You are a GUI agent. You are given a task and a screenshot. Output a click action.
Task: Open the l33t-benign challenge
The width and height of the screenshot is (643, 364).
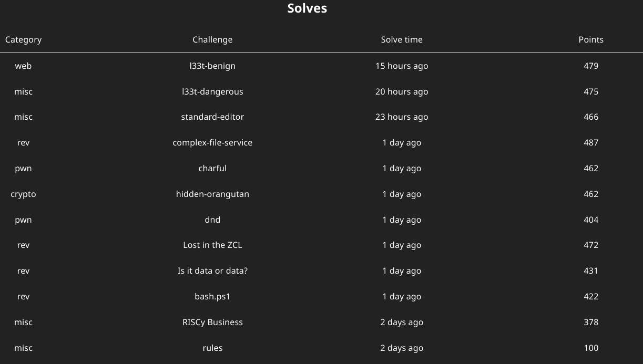pos(212,66)
